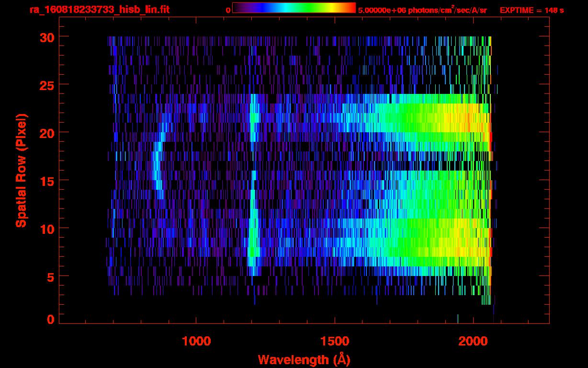
Task: Click the y-axis tick label 0
Action: [50, 320]
